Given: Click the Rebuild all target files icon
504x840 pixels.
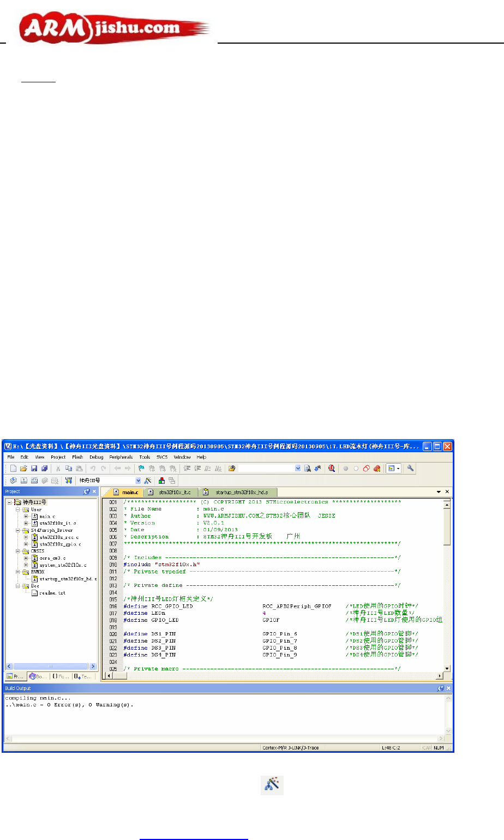Looking at the screenshot, I should point(34,481).
